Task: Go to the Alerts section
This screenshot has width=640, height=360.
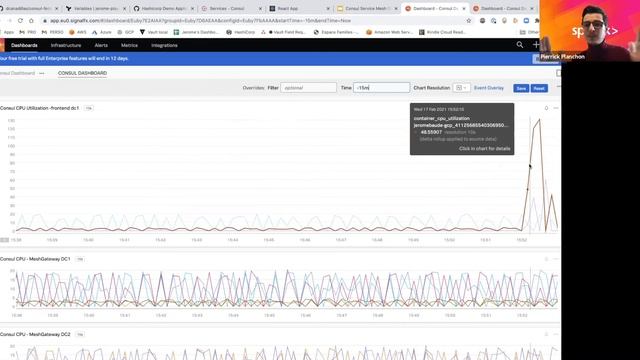Action: (x=101, y=45)
